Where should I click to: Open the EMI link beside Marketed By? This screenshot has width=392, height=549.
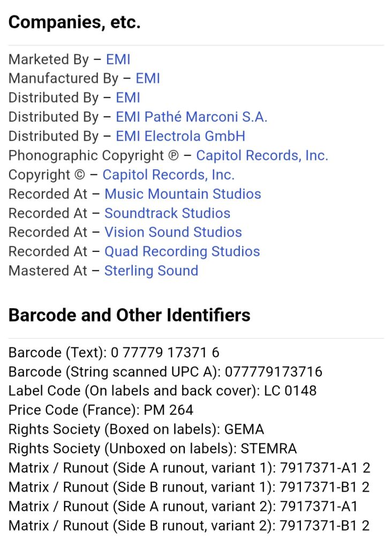118,59
